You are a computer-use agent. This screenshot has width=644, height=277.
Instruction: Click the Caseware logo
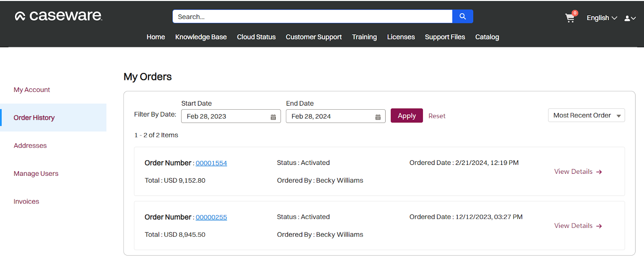pos(58,16)
